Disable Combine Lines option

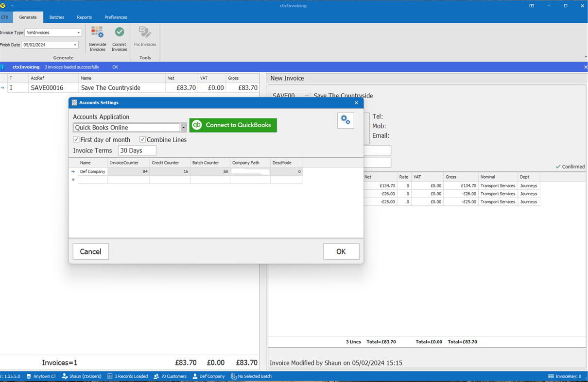(x=143, y=139)
